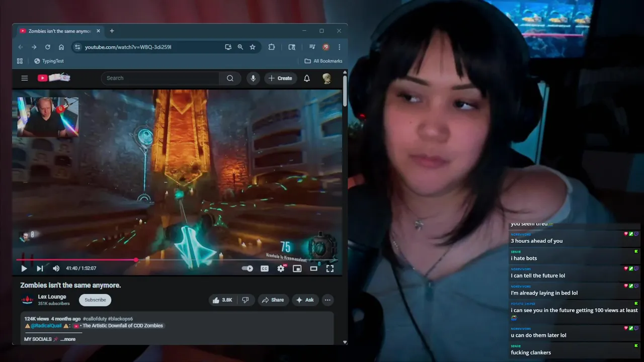644x362 pixels.
Task: Go forward in browser
Action: tap(34, 47)
